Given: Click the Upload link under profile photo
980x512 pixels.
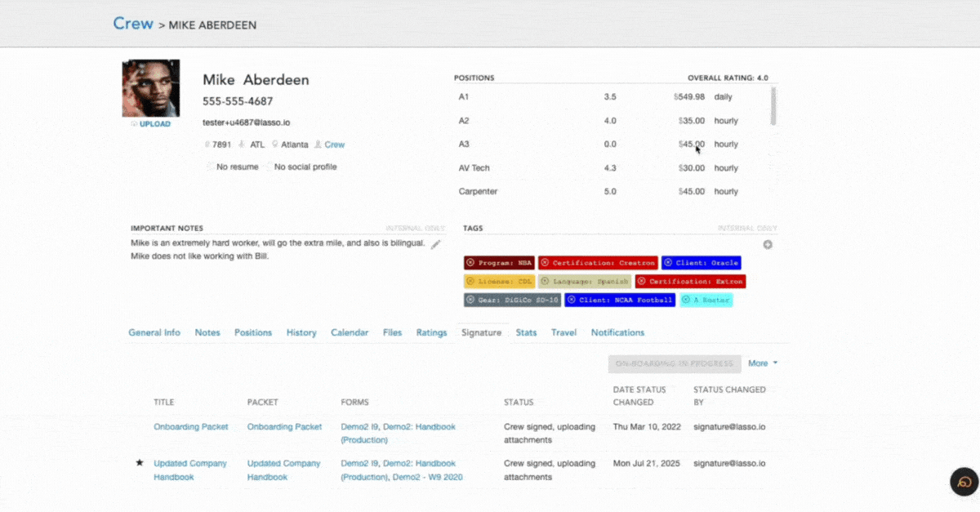Looking at the screenshot, I should [154, 124].
